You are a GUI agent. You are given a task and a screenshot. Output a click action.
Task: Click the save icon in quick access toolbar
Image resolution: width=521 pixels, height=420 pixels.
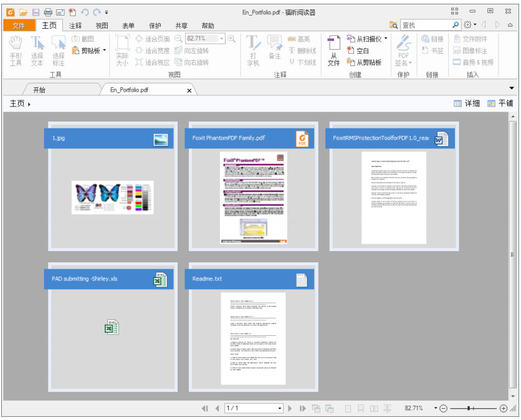pos(36,12)
